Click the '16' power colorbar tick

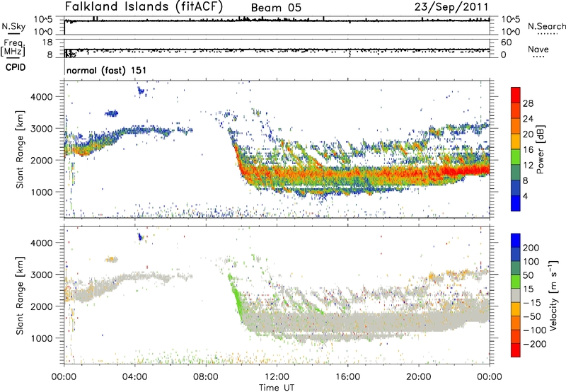528,150
